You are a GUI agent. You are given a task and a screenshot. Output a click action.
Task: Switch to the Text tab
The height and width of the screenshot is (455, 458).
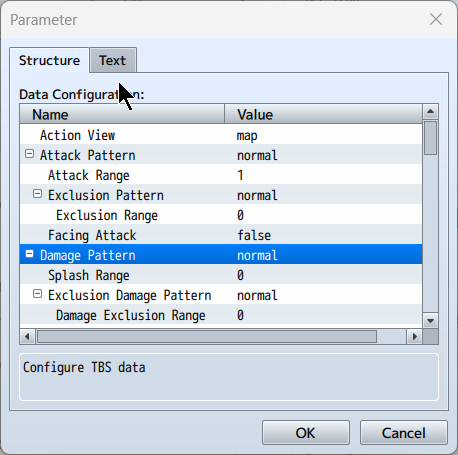[113, 60]
